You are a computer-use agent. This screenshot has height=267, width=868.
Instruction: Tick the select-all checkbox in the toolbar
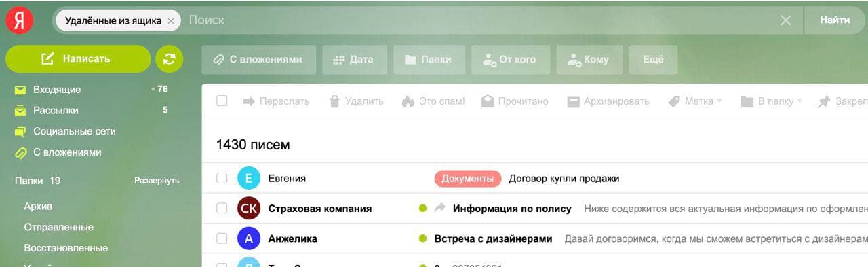point(222,101)
